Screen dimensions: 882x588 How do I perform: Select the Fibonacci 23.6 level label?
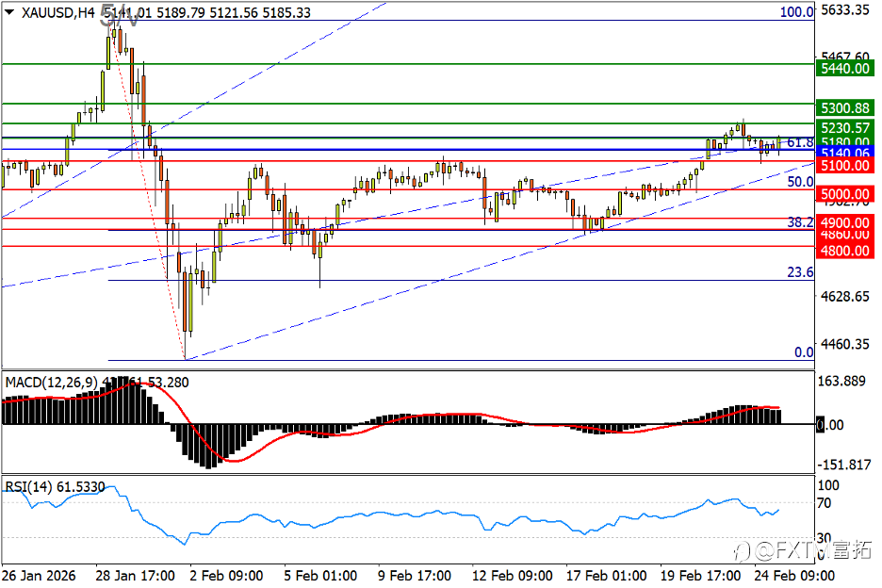pos(800,272)
